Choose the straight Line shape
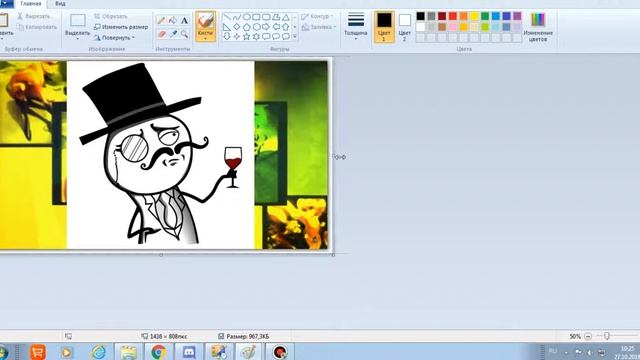640x360 pixels. 227,17
